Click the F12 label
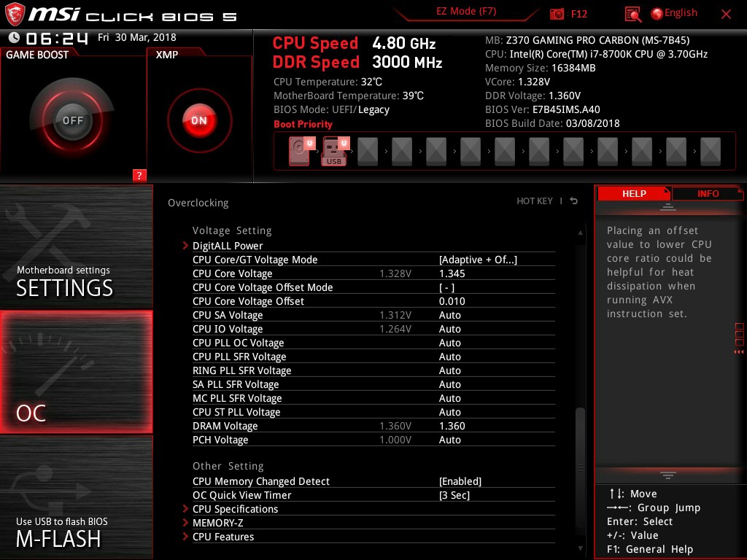Image resolution: width=747 pixels, height=560 pixels. [x=578, y=14]
